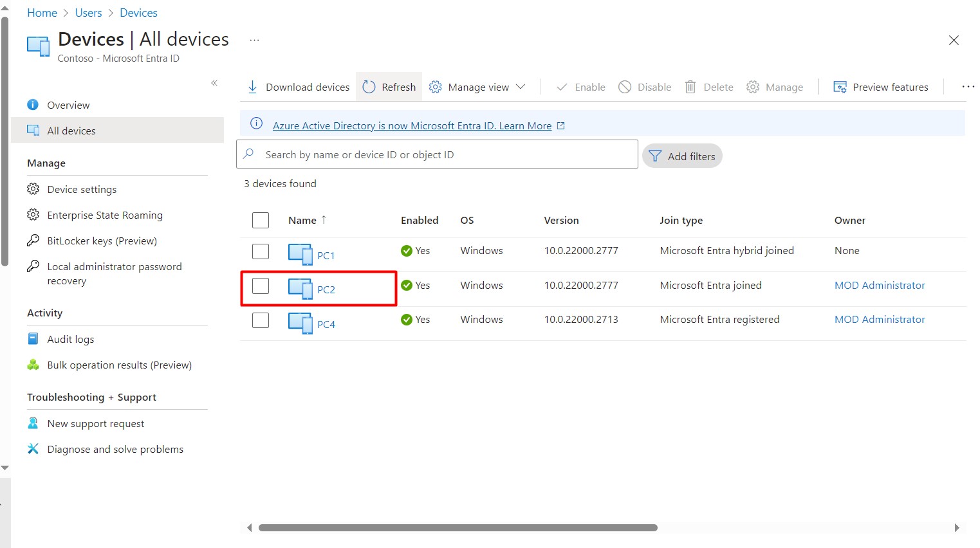980x548 pixels.
Task: Click the Preview features icon
Action: [x=840, y=87]
